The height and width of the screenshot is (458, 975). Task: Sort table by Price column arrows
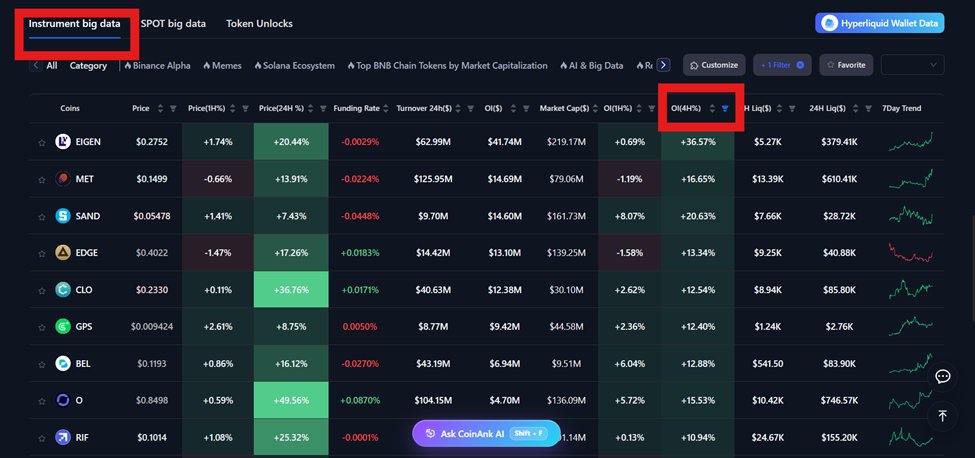point(160,109)
